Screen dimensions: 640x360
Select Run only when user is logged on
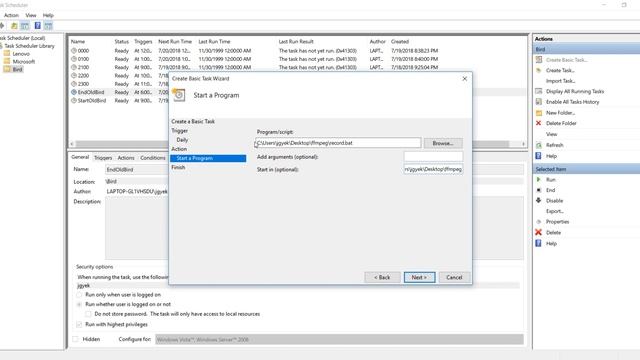[79, 295]
